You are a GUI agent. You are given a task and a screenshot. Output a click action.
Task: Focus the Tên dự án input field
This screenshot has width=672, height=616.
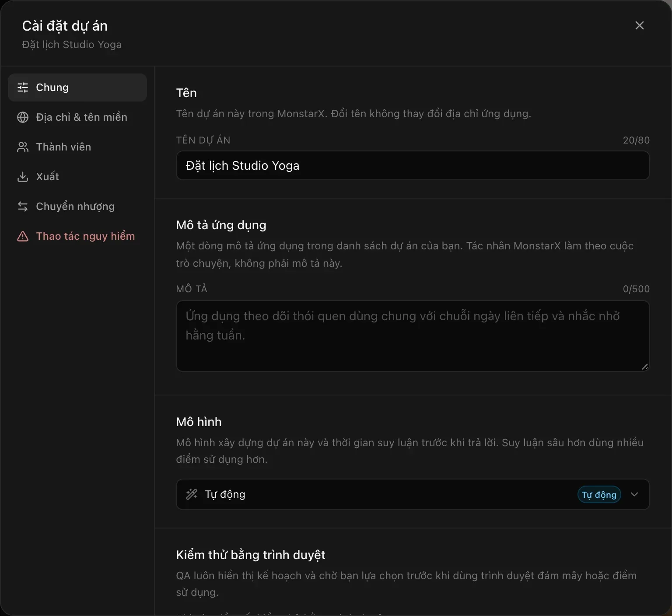[x=413, y=165]
